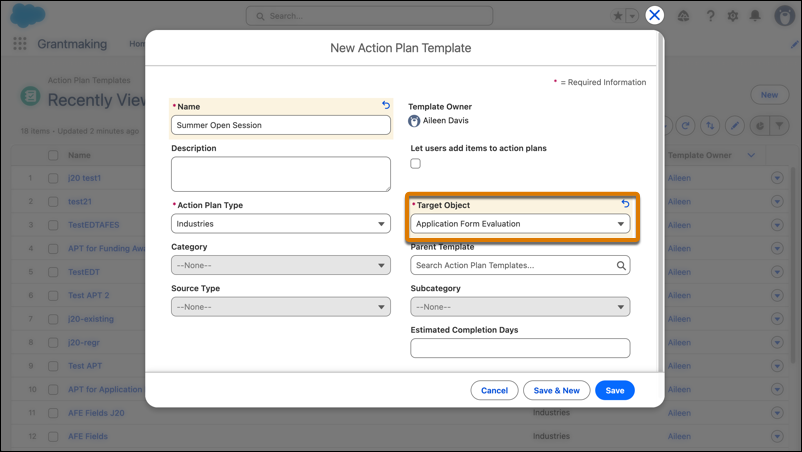The width and height of the screenshot is (802, 452).
Task: Open the j20 test1 template link
Action: 84,178
